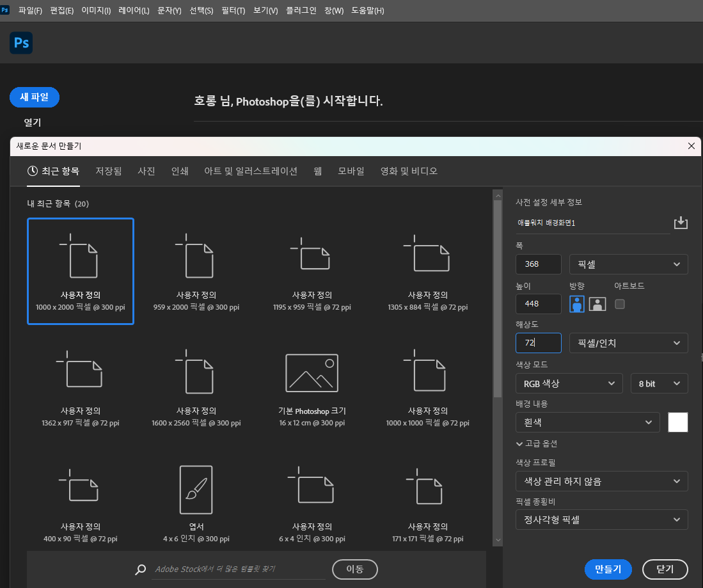
Task: Open the 선택(S) menu
Action: coord(201,10)
